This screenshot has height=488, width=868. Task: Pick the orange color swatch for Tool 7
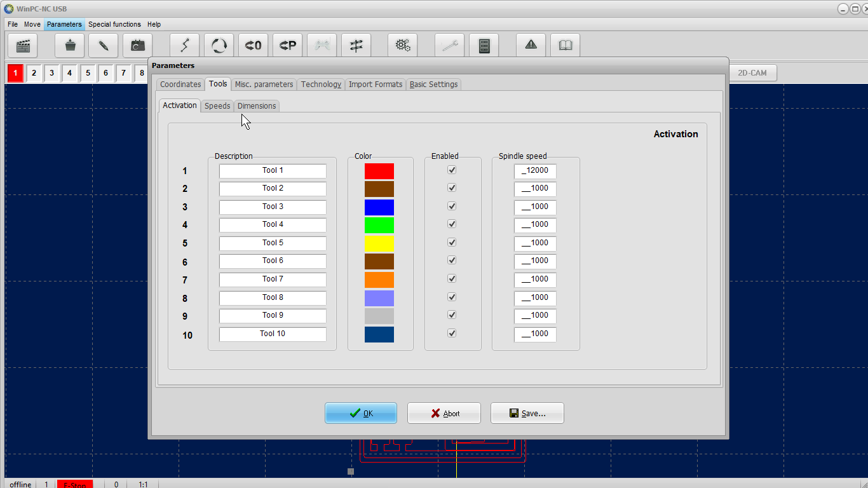(379, 280)
